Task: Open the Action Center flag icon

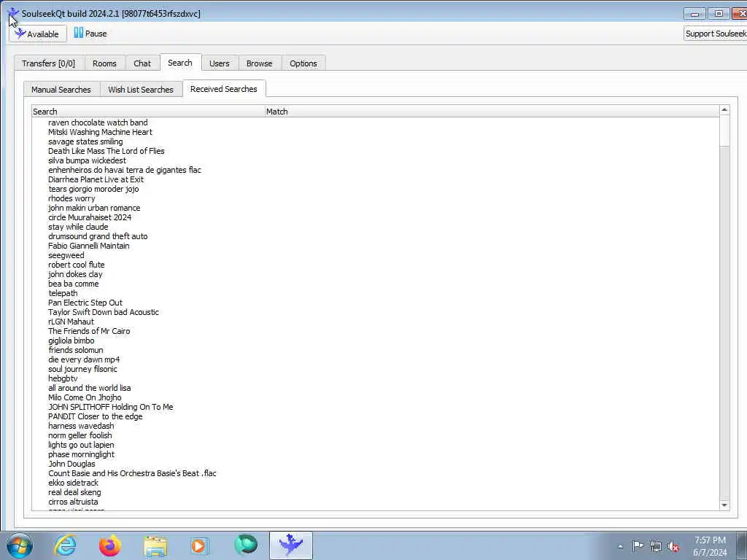Action: [638, 545]
